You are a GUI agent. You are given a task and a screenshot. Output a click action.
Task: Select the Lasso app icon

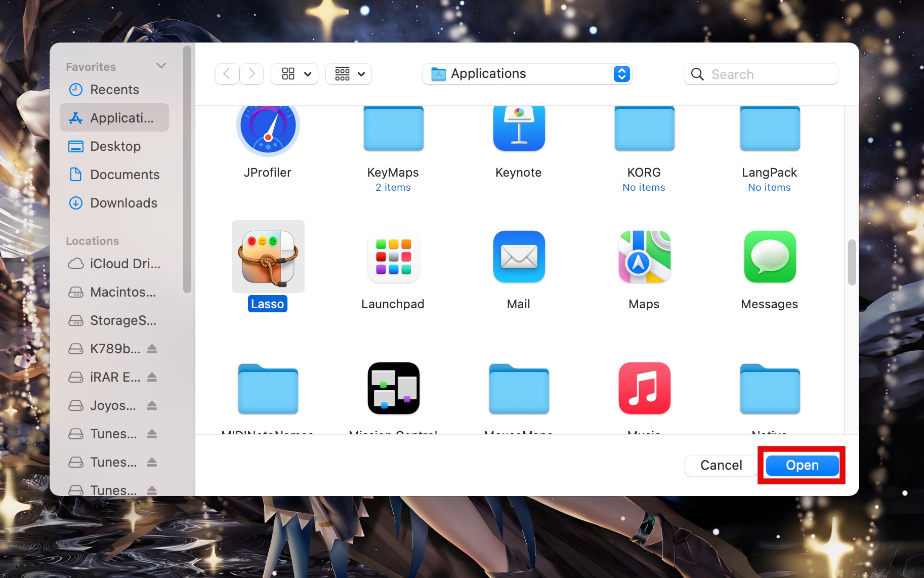(268, 257)
